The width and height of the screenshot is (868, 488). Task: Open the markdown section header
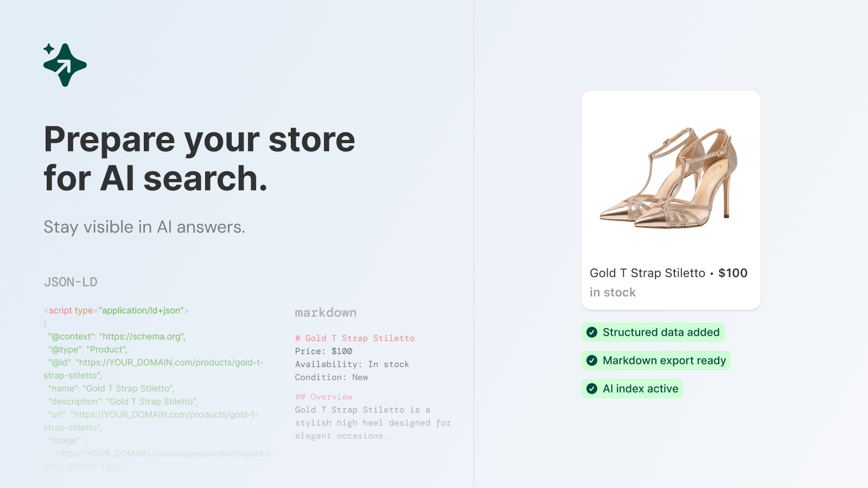click(x=325, y=312)
